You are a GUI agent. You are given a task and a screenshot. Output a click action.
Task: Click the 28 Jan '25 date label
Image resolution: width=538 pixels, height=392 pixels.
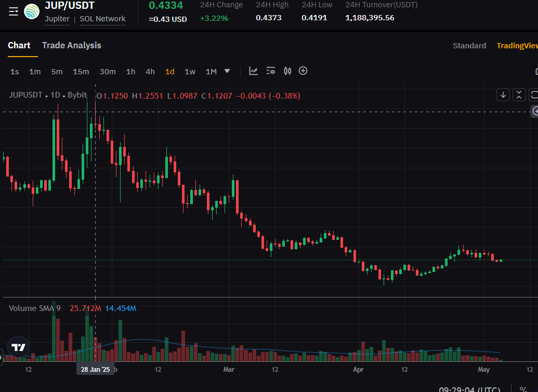[x=96, y=369]
